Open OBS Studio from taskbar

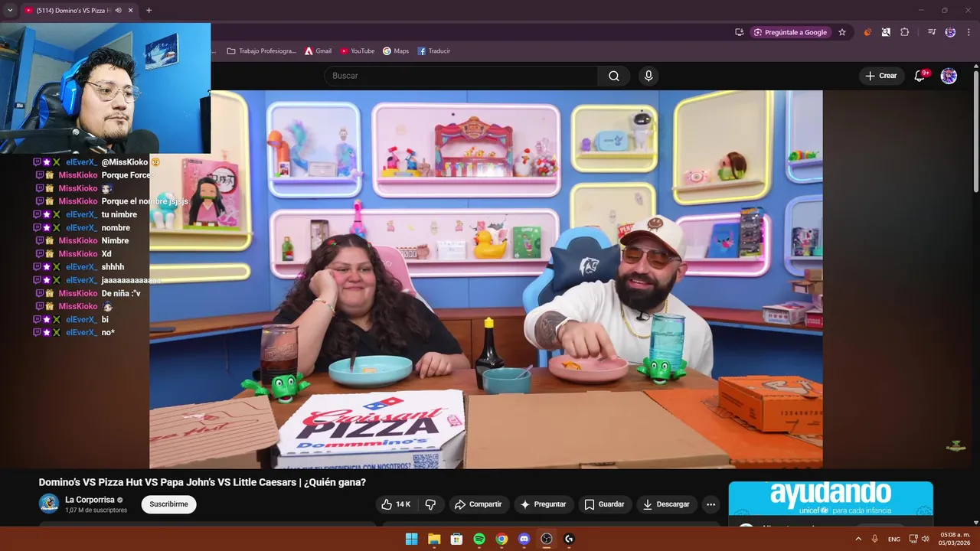(x=547, y=539)
